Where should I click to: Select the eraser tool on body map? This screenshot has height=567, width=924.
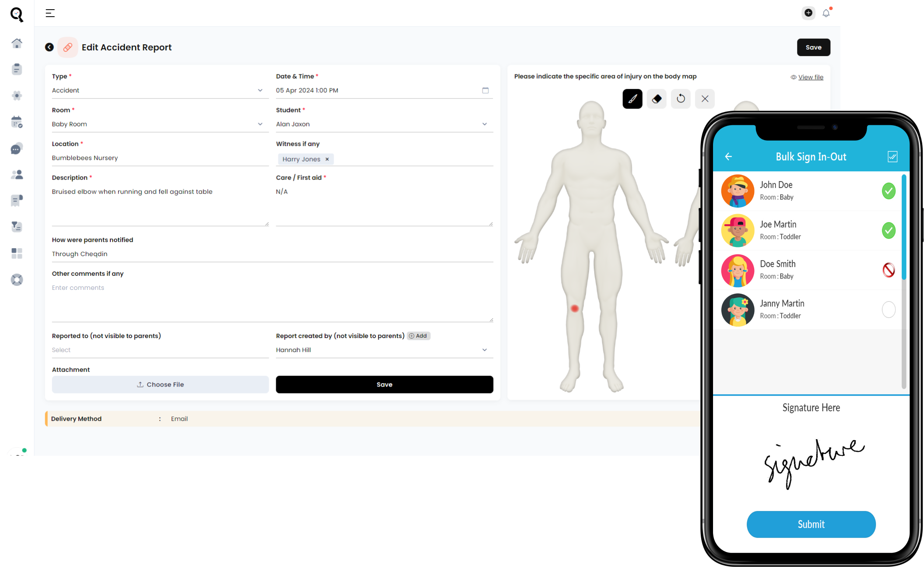pos(656,99)
